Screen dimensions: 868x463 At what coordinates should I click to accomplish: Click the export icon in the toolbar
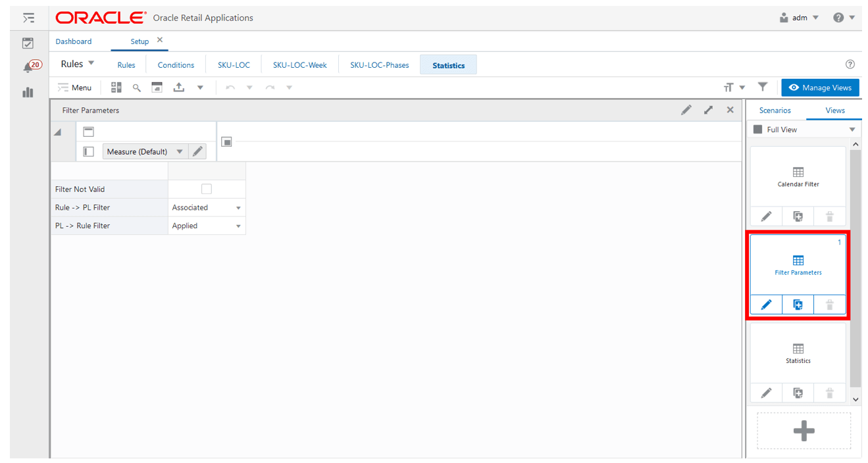pyautogui.click(x=178, y=87)
